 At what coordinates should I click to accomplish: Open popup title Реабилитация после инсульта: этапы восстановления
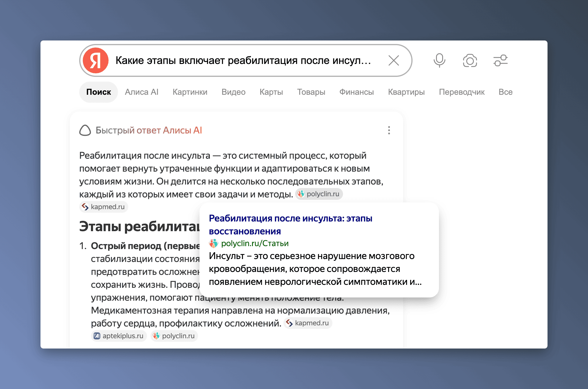click(x=290, y=225)
